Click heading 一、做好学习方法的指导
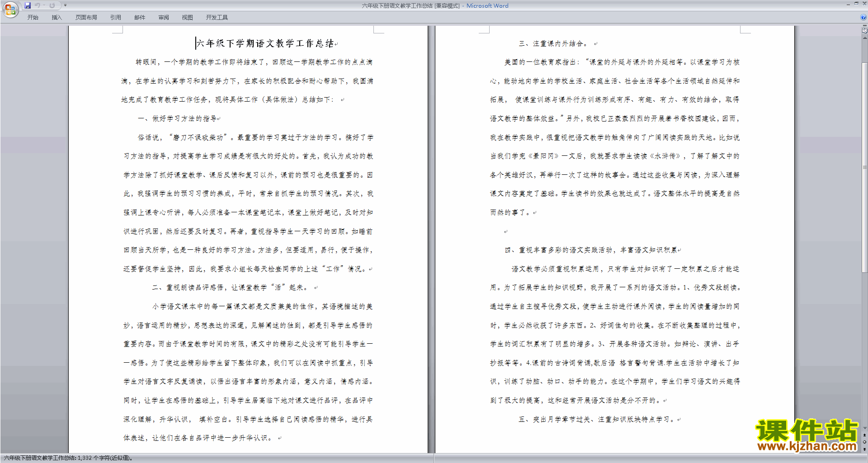 click(x=177, y=118)
